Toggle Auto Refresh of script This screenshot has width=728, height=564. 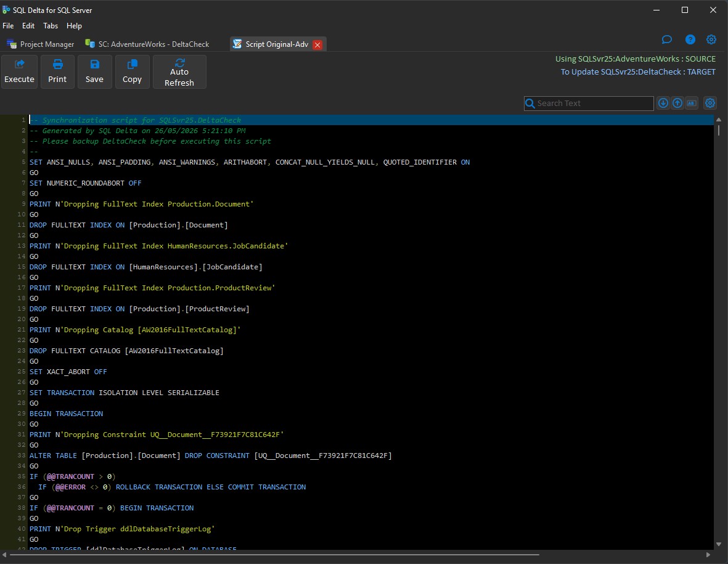click(x=179, y=72)
